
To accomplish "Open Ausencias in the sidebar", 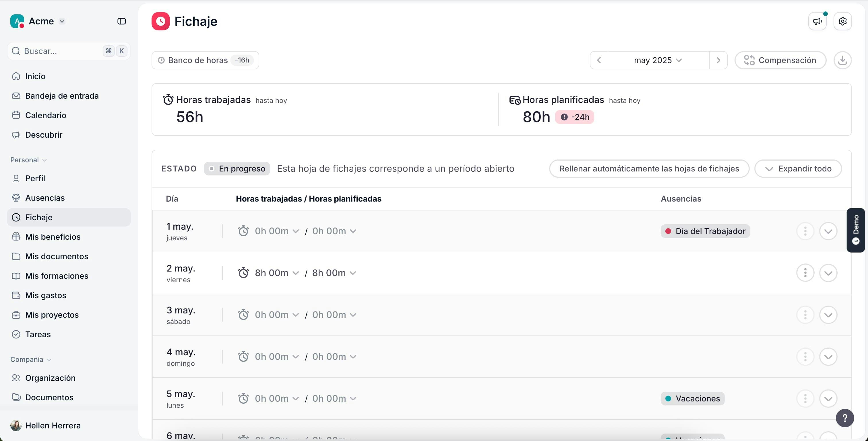I will point(45,198).
